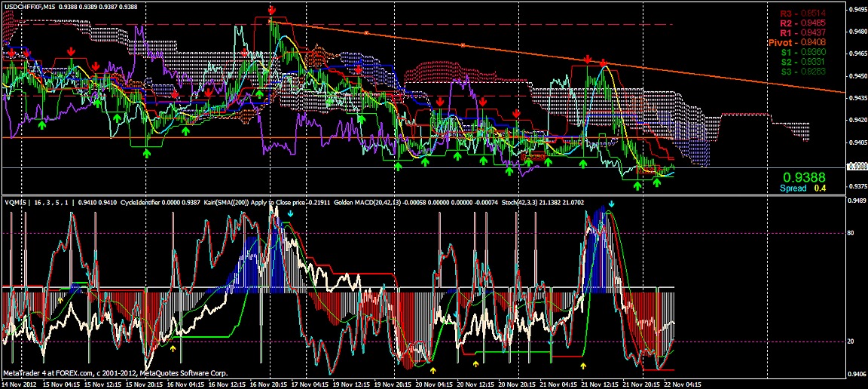Click the current price tag on the price axis
The width and height of the screenshot is (868, 389).
pos(857,166)
